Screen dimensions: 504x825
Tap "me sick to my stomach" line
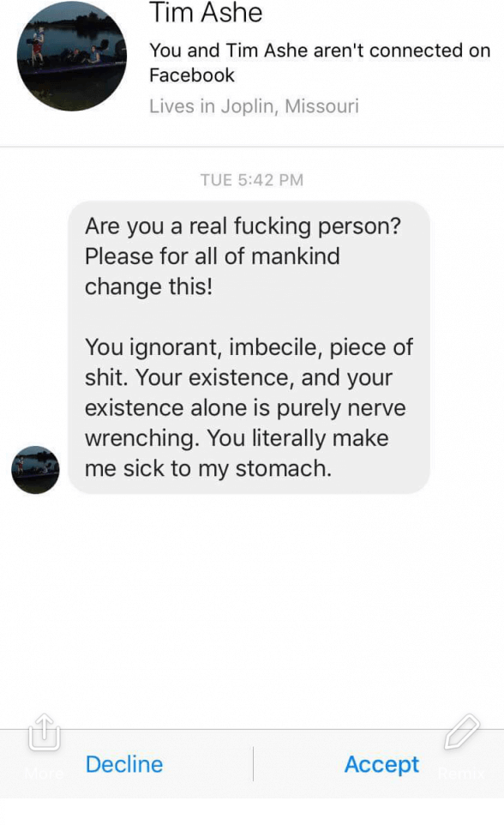coord(208,468)
